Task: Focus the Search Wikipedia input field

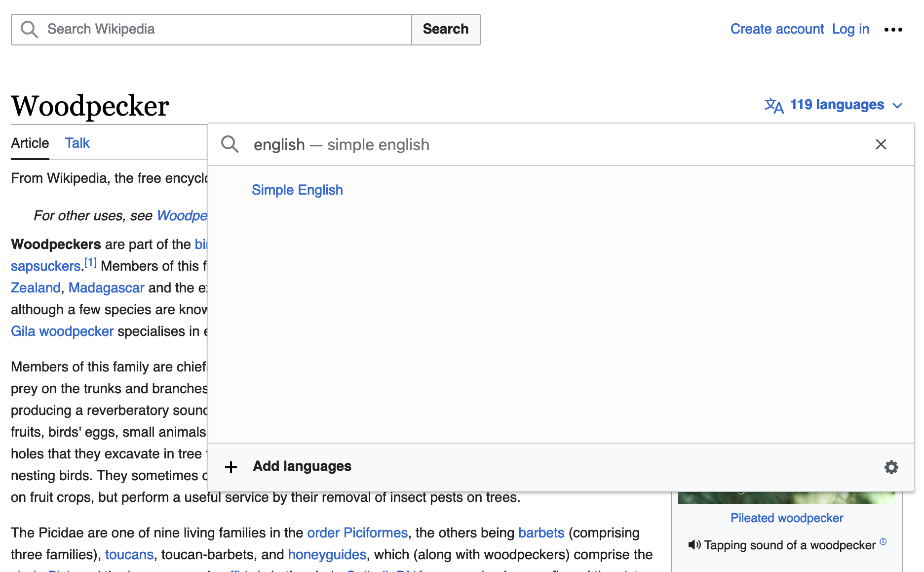Action: tap(211, 29)
